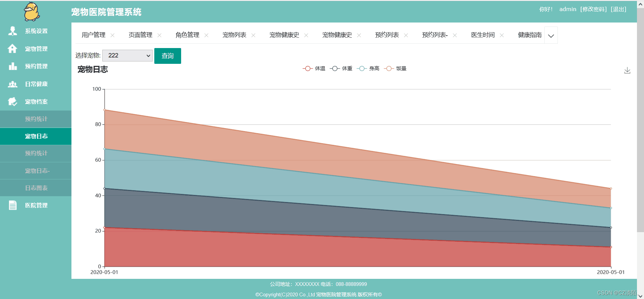Expand the 医院管理 sidebar menu

click(x=36, y=205)
